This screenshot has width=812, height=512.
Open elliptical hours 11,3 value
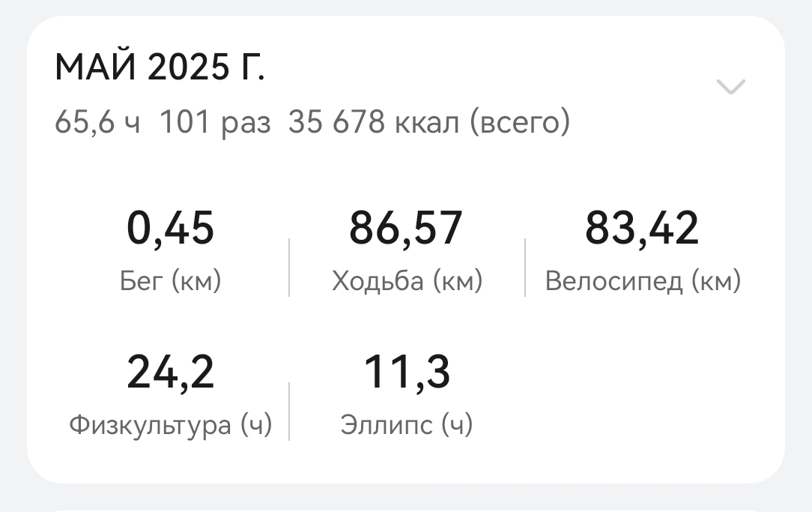click(407, 372)
